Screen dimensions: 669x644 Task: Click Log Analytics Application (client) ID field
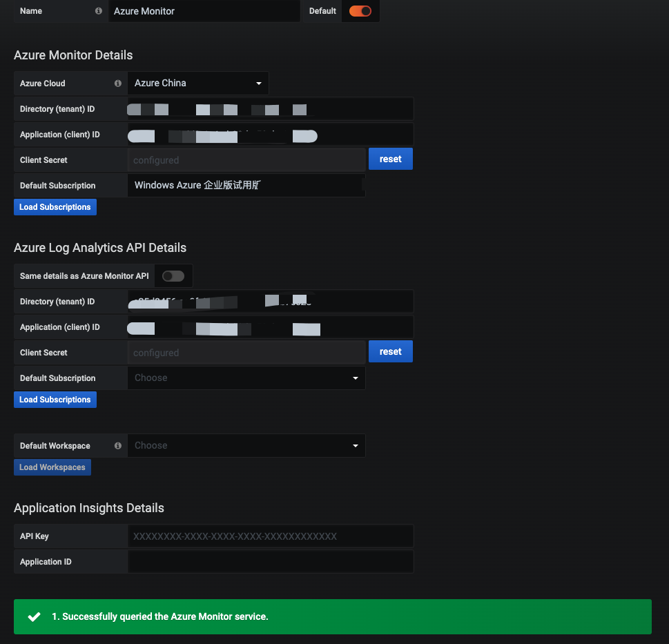pos(271,327)
